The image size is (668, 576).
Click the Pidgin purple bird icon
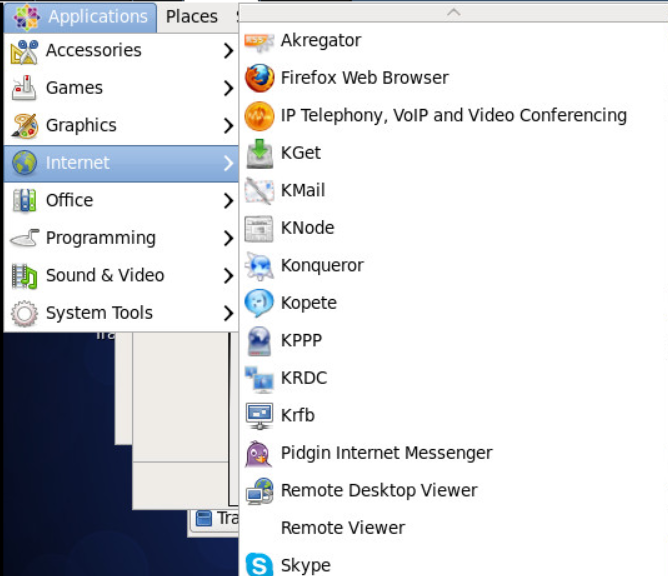click(259, 453)
